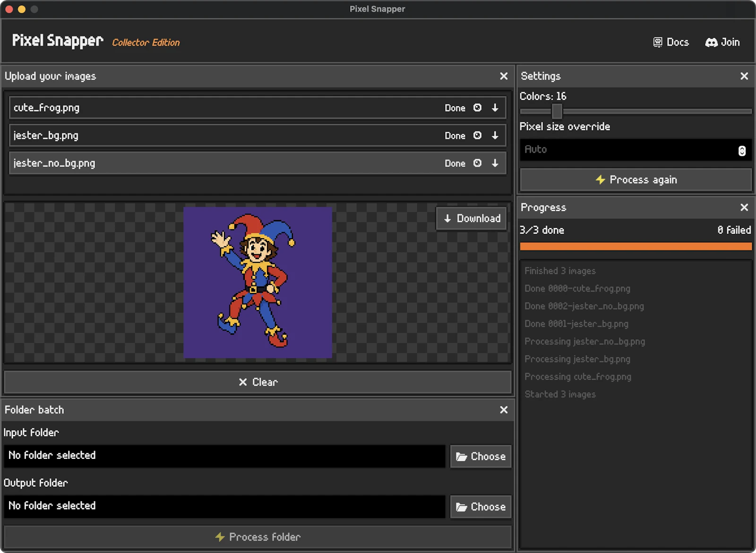Click the Download button over the preview
Screen dimensions: 756x553
[x=472, y=218]
